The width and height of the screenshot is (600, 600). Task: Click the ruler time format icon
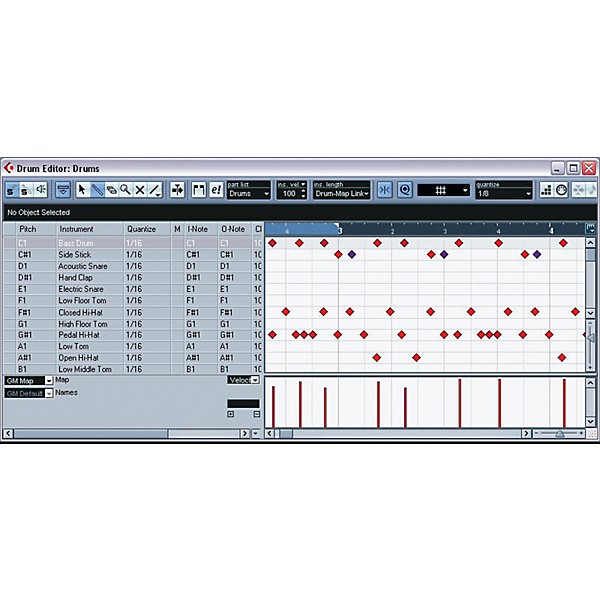coord(590,229)
